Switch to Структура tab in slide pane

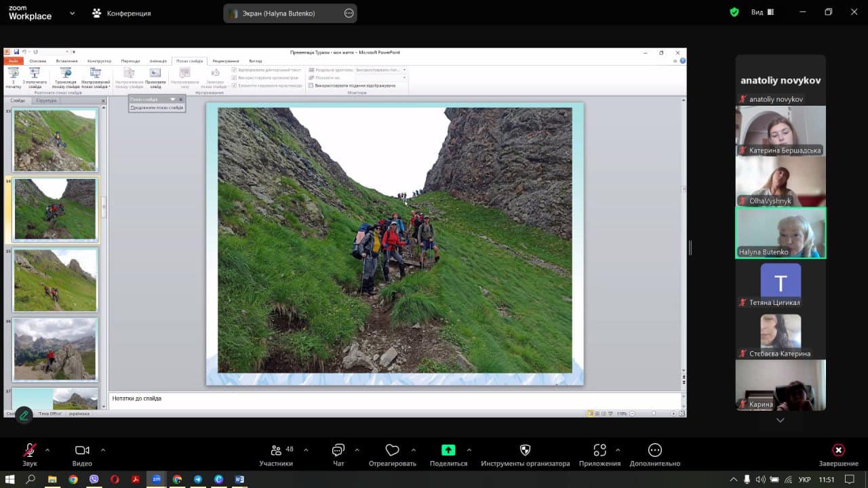(x=46, y=101)
